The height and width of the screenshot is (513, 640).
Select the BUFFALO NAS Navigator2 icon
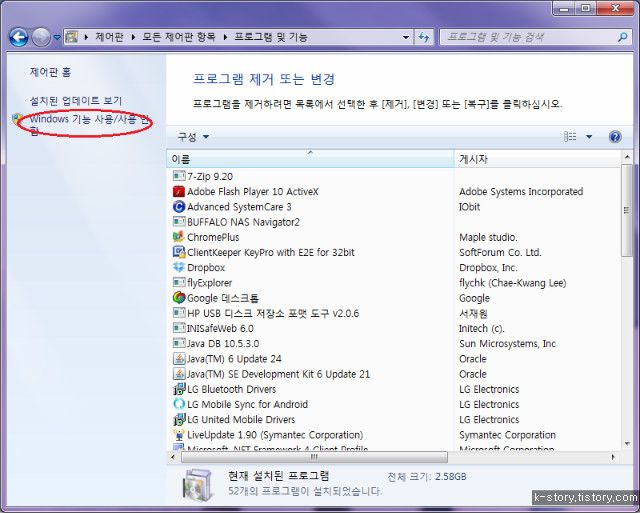point(179,222)
